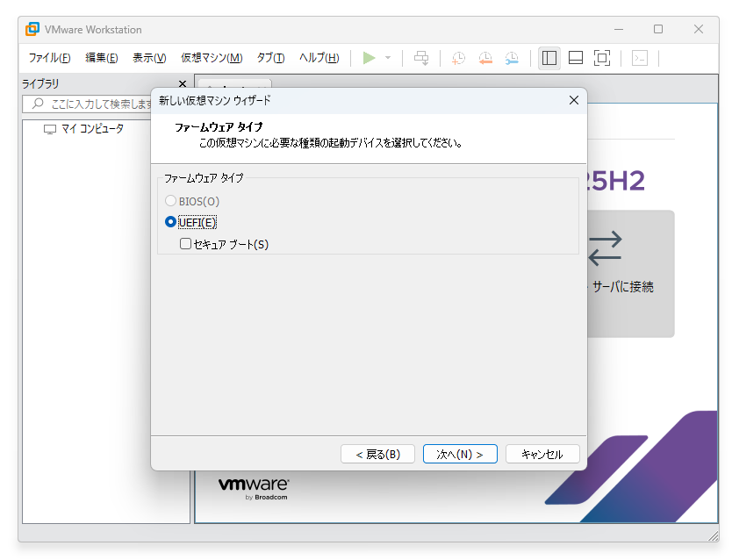Enter full screen mode
Screen dimensions: 732x560
(x=602, y=58)
